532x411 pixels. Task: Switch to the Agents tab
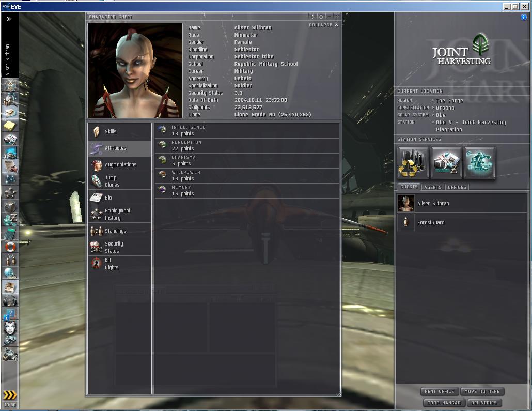(x=433, y=187)
